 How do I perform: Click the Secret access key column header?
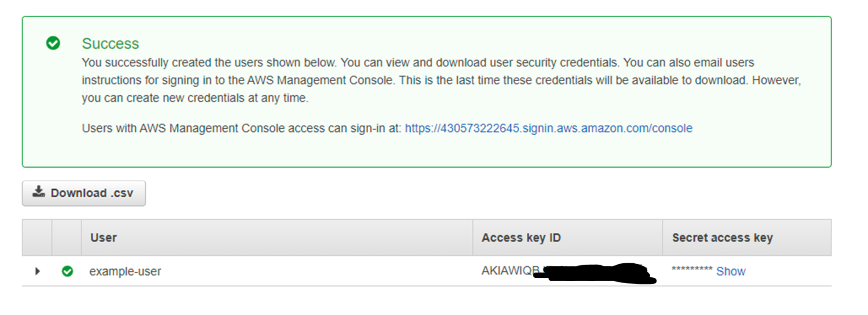[722, 238]
